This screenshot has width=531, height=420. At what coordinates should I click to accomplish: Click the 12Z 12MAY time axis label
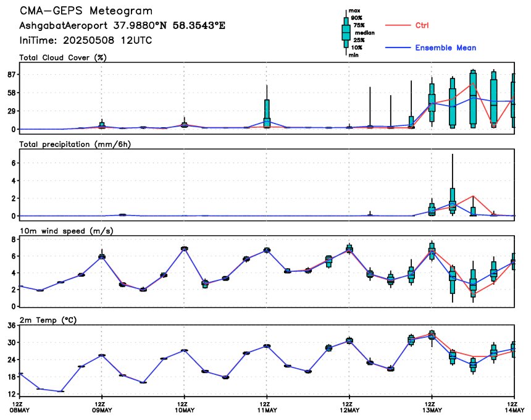(351, 407)
